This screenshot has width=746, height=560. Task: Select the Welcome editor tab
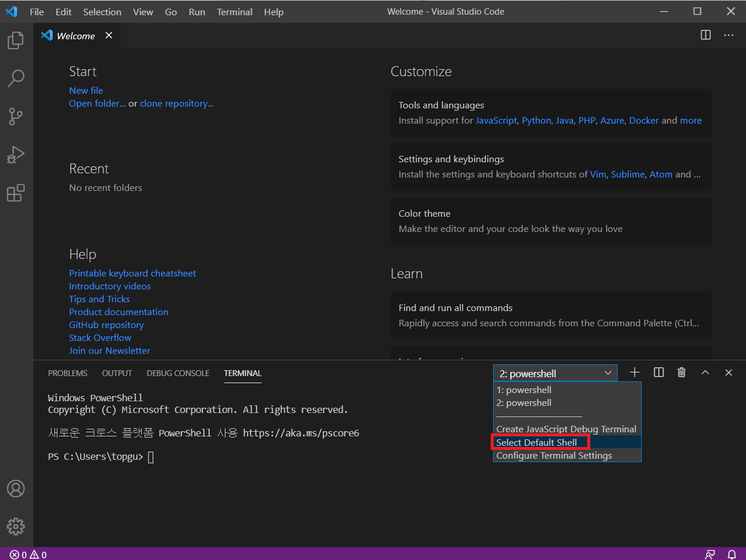(76, 36)
